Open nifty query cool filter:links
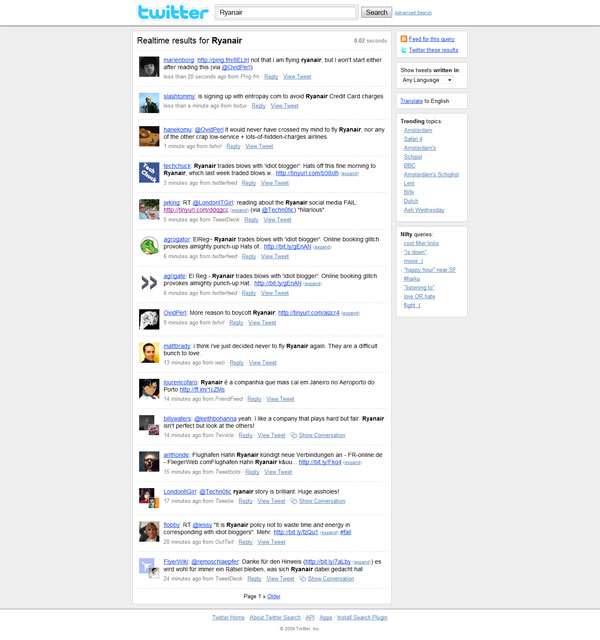Viewport: 600px width, 640px height. 421,243
